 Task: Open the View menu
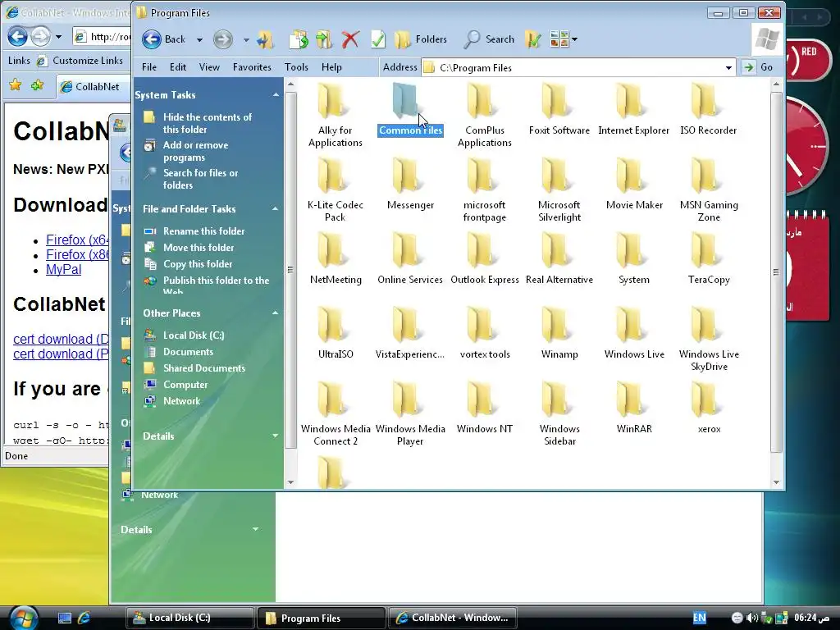(209, 67)
